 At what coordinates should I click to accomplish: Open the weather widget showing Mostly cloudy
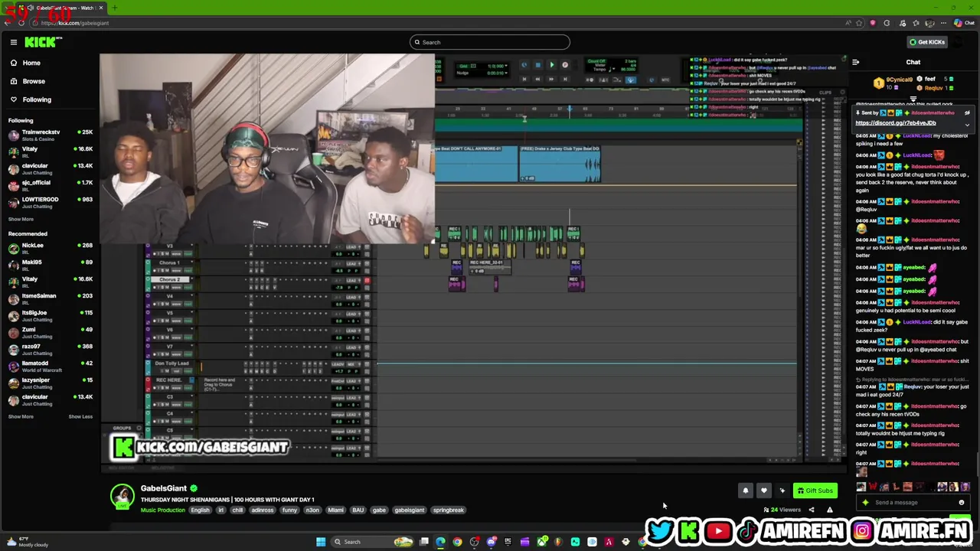(27, 542)
